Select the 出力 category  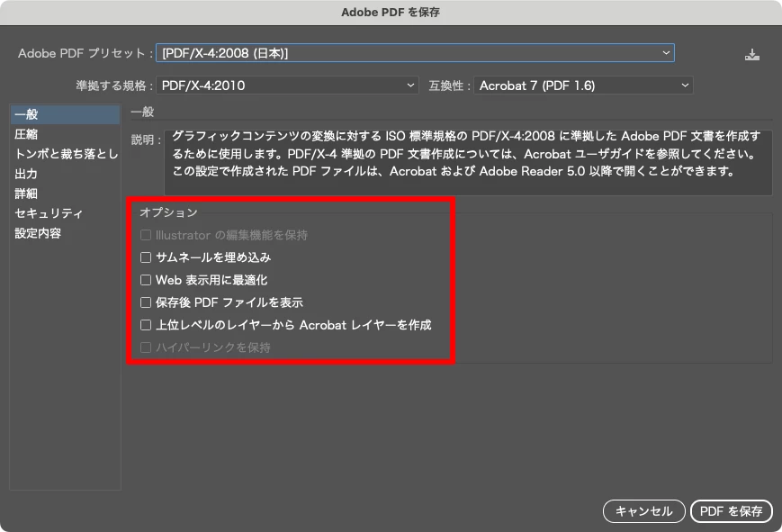coord(65,174)
